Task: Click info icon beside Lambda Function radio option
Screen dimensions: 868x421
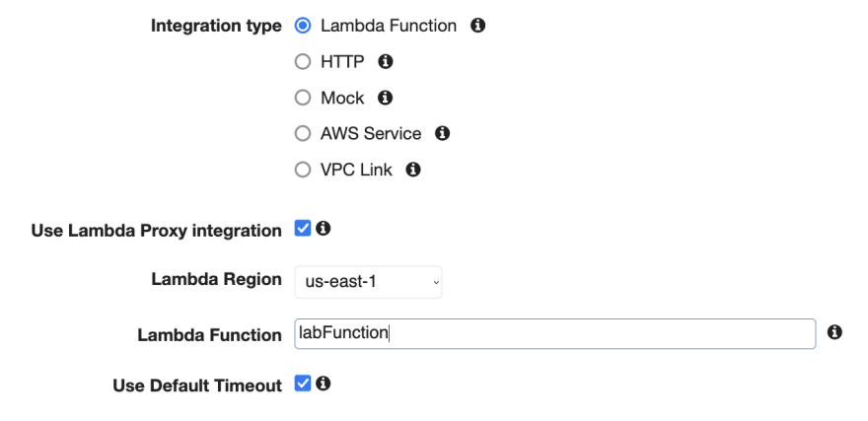Action: 477,26
